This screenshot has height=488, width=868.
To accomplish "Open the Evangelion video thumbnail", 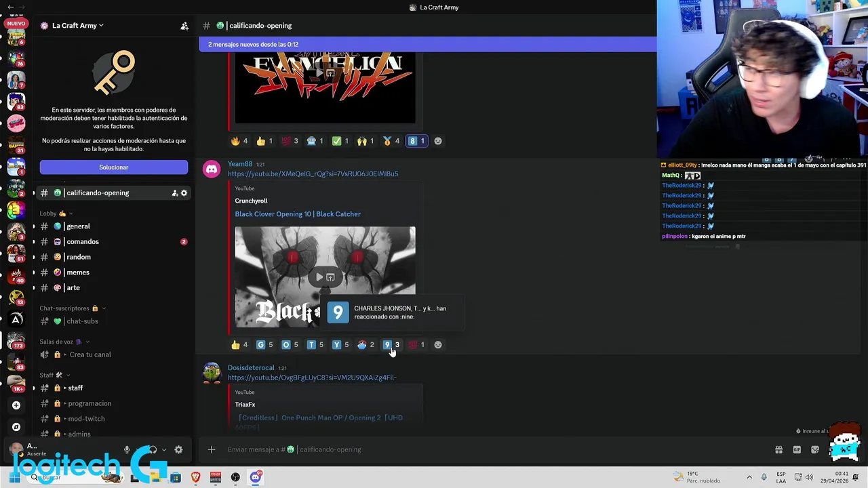I will [x=325, y=89].
